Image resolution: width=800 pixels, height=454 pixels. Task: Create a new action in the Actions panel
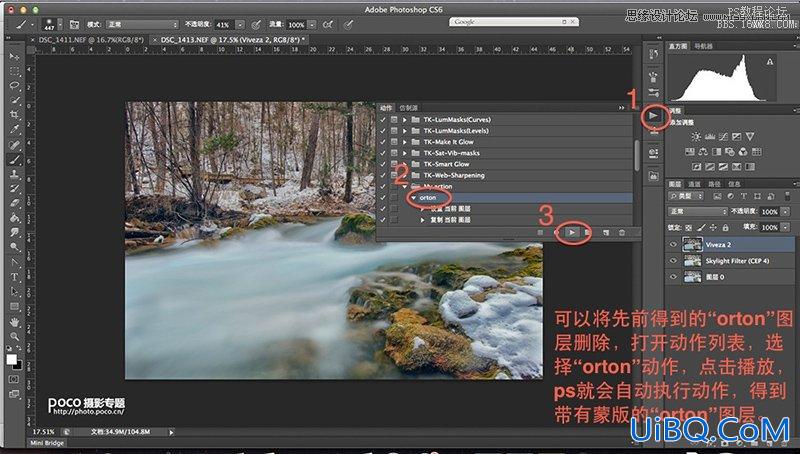[606, 233]
